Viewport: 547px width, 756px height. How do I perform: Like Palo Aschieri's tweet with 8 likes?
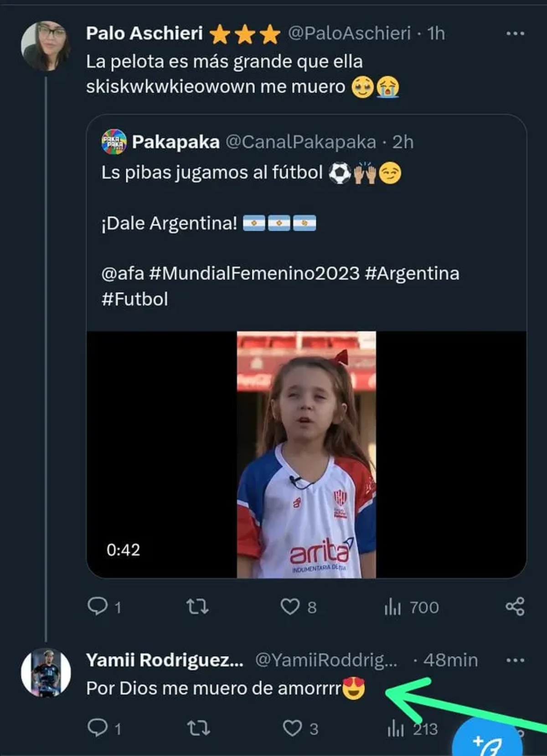pos(290,606)
